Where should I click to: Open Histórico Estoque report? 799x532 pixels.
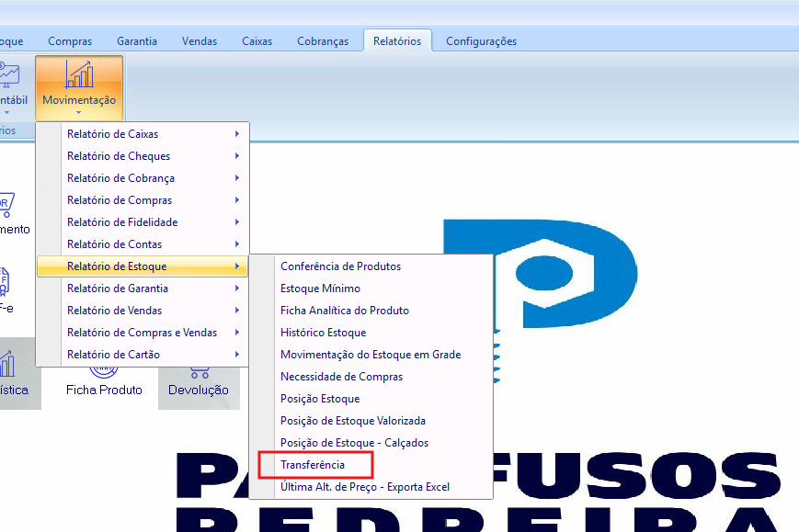[323, 333]
